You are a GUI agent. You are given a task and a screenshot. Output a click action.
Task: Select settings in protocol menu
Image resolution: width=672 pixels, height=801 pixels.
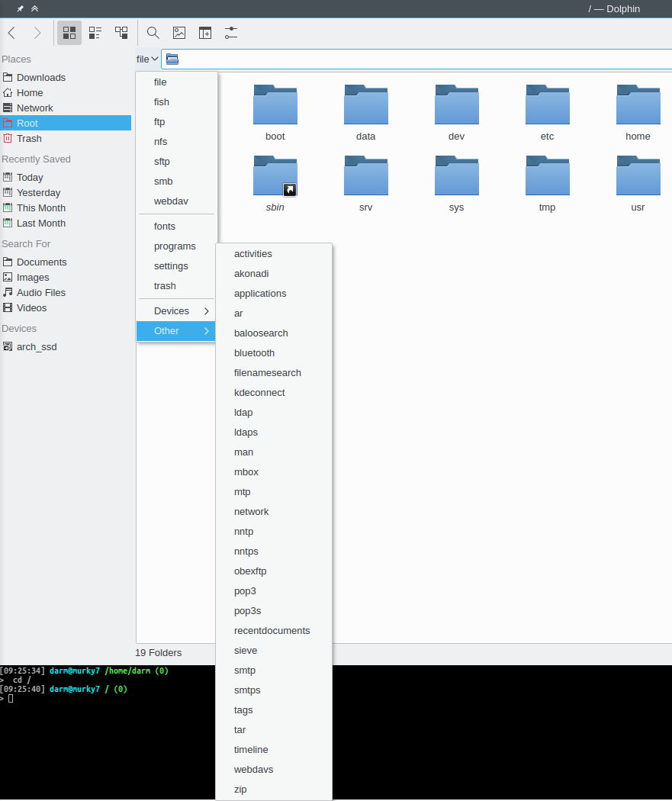point(176,266)
